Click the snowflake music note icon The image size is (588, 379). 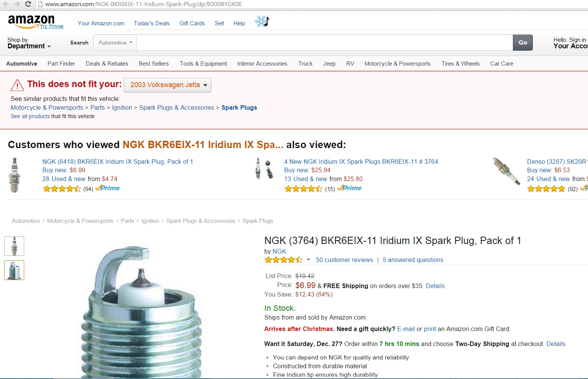pyautogui.click(x=262, y=21)
